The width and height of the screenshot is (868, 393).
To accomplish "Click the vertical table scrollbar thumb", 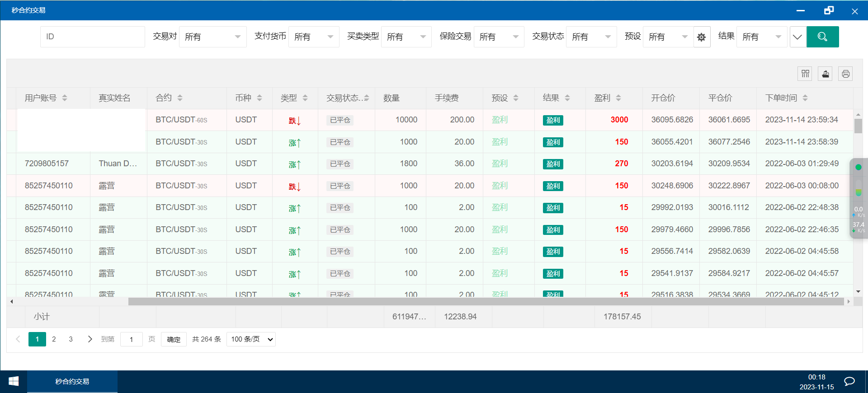I will click(x=858, y=126).
